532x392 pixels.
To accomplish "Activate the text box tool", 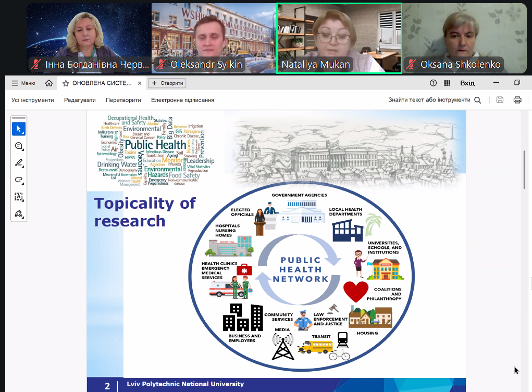I will click(x=19, y=197).
